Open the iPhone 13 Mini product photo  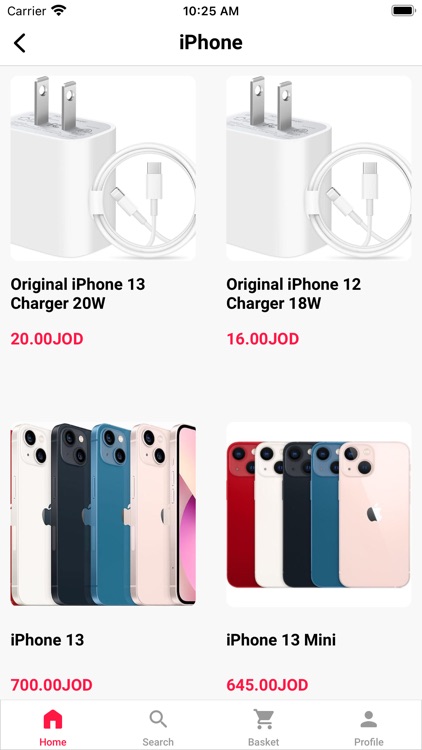[x=319, y=514]
